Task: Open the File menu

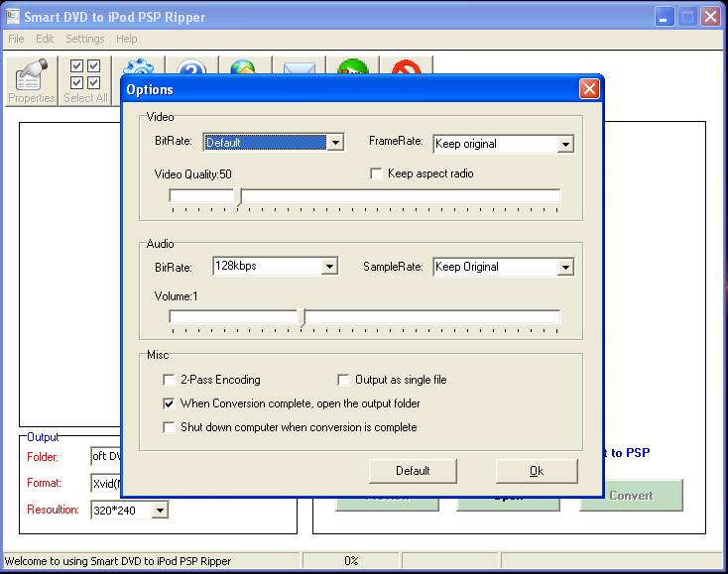Action: [x=16, y=39]
